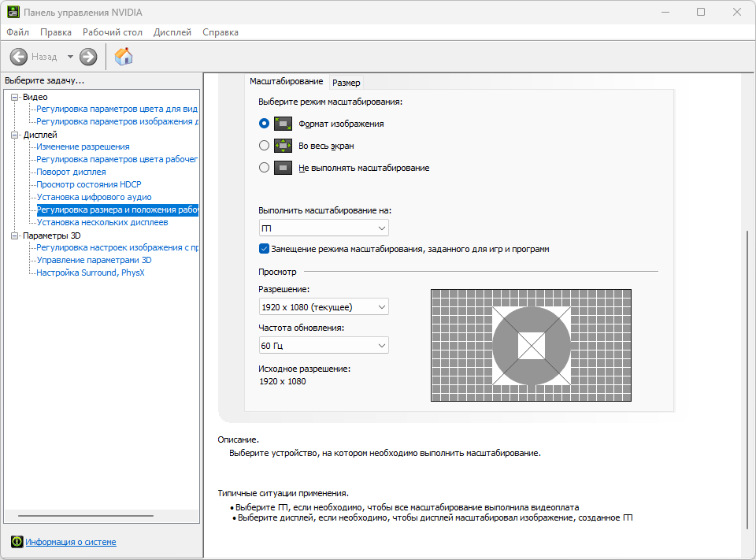Image resolution: width=756 pixels, height=560 pixels.
Task: Click the no-scaling mode icon
Action: pos(283,168)
